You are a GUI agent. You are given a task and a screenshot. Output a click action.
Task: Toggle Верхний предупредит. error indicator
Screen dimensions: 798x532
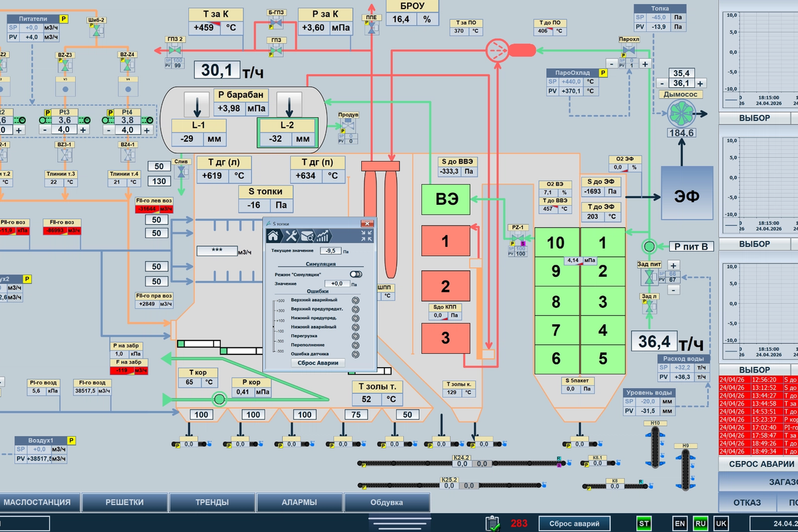(356, 309)
